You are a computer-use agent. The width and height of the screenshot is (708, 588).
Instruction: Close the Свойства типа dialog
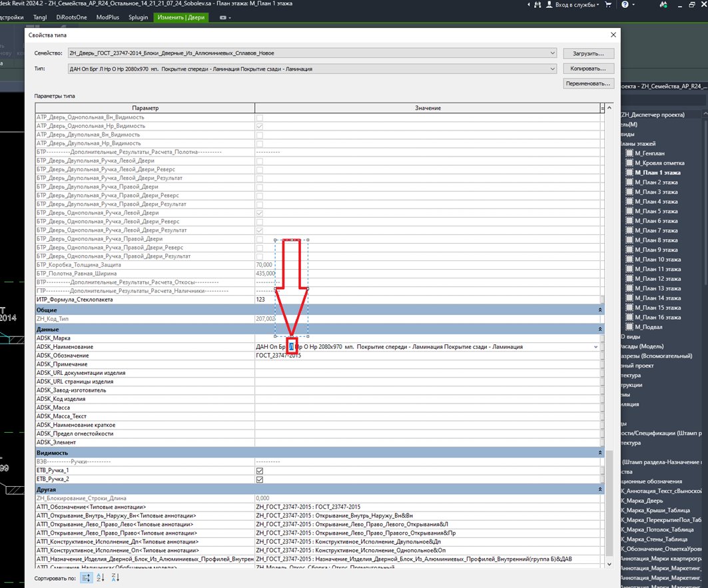pos(613,35)
